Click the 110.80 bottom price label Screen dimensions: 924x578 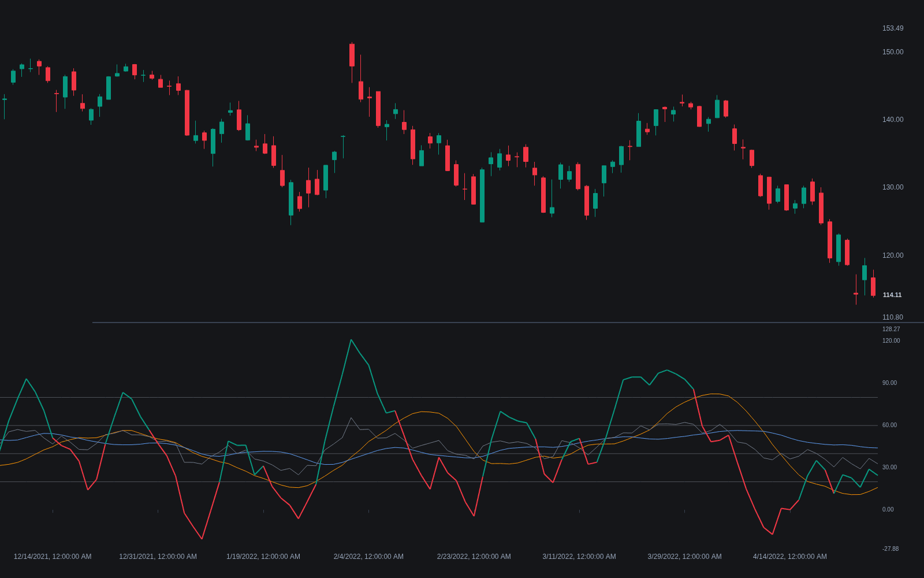893,317
